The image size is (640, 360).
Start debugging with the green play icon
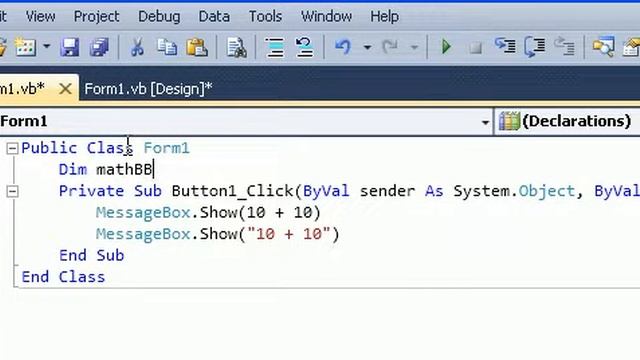click(446, 47)
